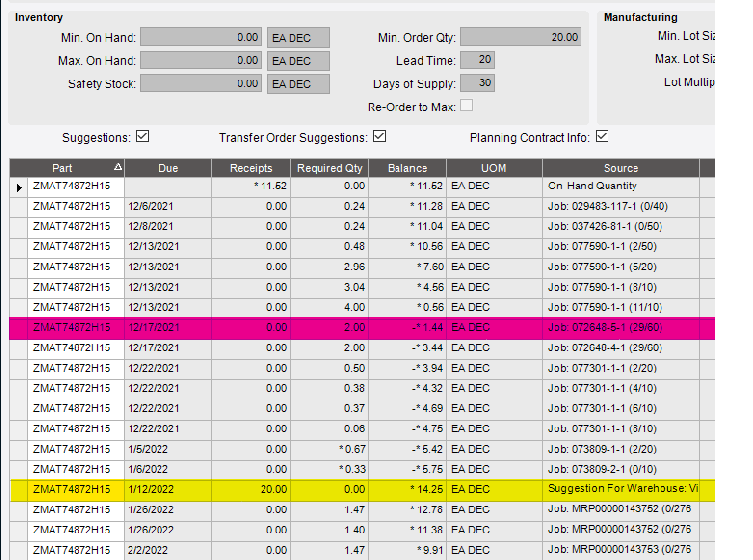The image size is (753, 560).
Task: Select the yellow Suggestion For Warehouse row
Action: 337,489
